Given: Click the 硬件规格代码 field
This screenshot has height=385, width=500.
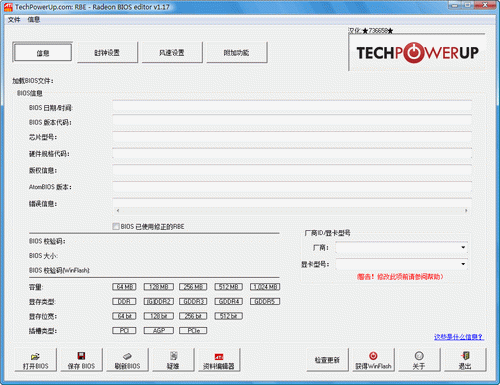Looking at the screenshot, I should click(292, 153).
